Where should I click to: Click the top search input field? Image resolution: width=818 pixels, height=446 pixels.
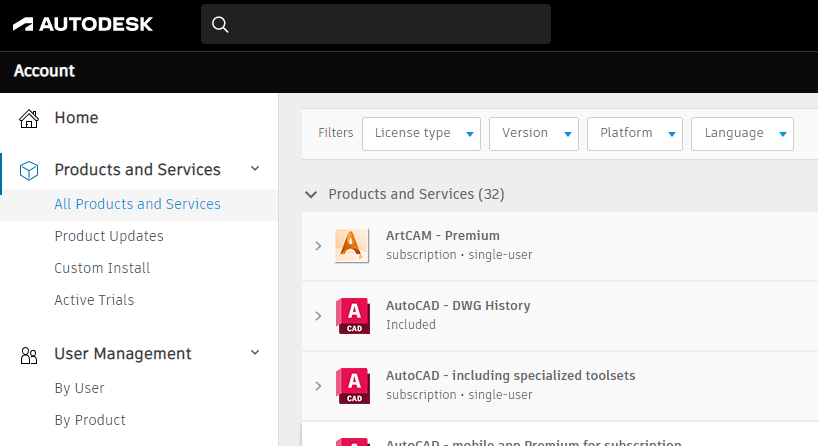tap(390, 24)
